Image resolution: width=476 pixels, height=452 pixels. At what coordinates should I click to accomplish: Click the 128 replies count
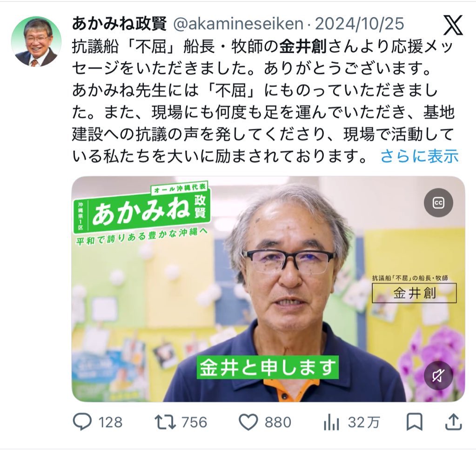(x=110, y=422)
